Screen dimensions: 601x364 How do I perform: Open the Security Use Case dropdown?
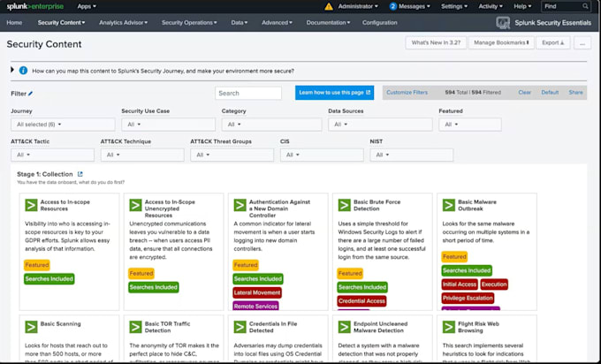point(168,125)
